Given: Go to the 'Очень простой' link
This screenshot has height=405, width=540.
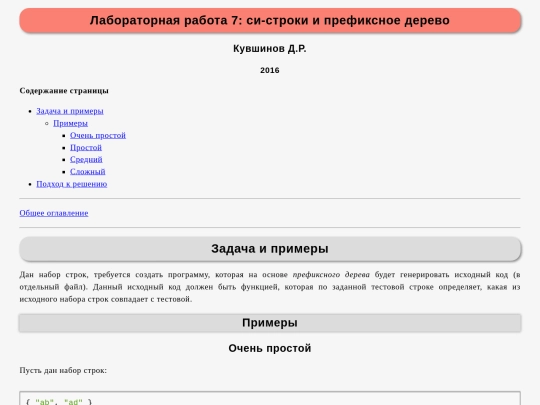Looking at the screenshot, I should [98, 135].
